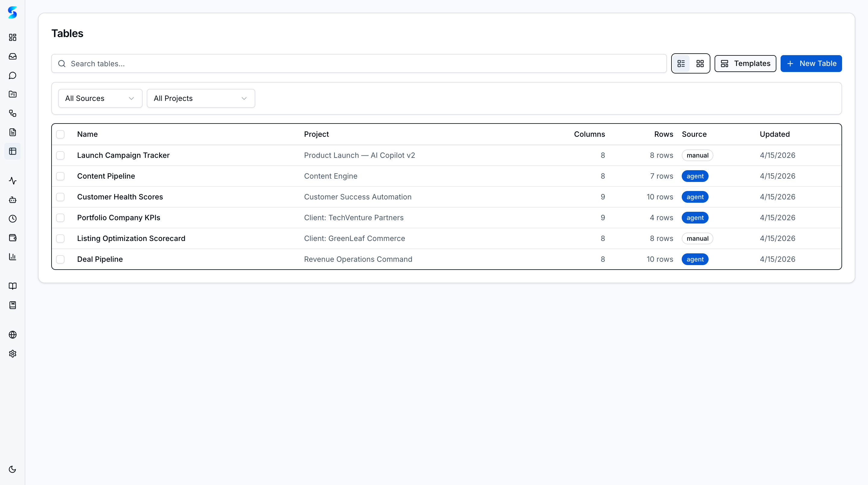The image size is (868, 485).
Task: Open the inbox icon in sidebar
Action: [x=12, y=56]
